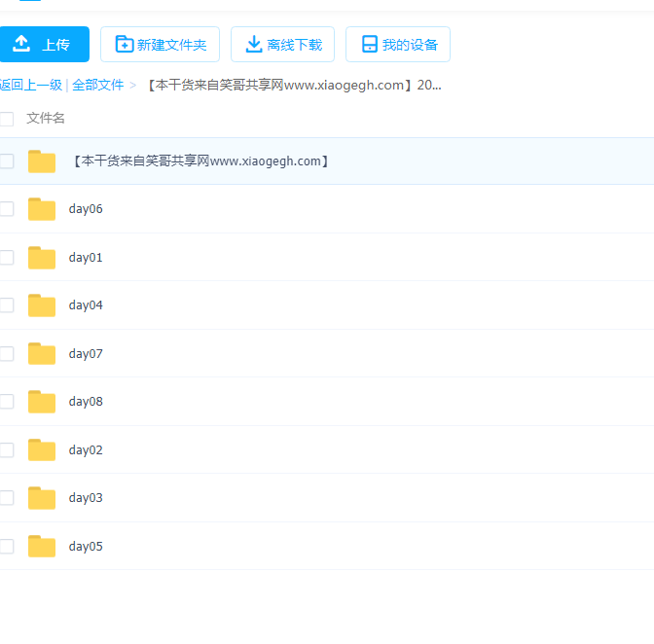
Task: Open the day03 folder name
Action: click(x=86, y=498)
